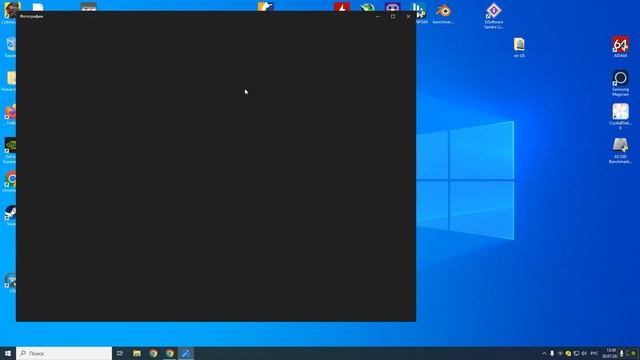Open the Blender benchmark desktop shortcut
640x360 pixels.
[443, 13]
